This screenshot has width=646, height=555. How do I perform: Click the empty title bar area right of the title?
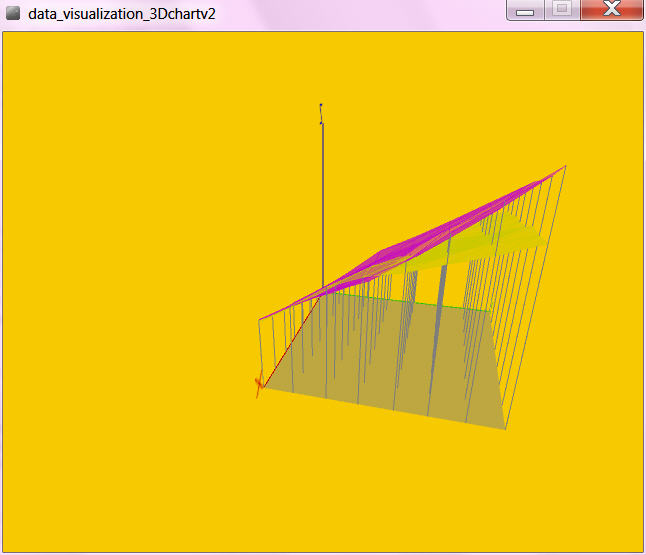(x=360, y=14)
